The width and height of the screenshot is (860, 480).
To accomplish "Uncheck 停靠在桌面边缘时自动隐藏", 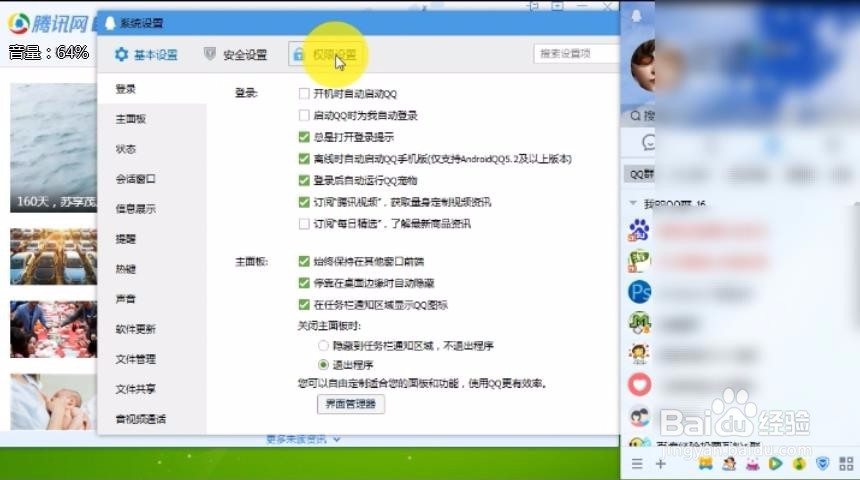I will click(304, 283).
